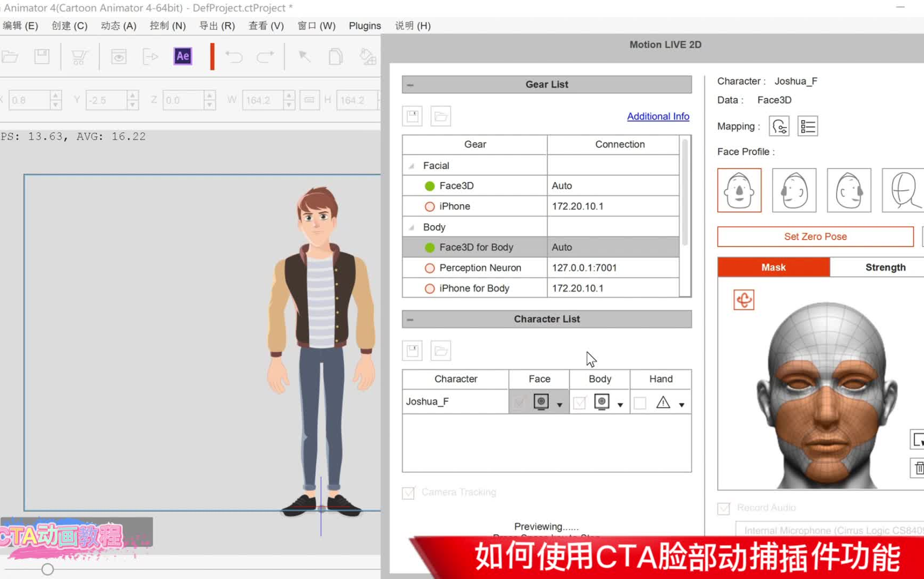Toggle the Face checkbox for Joshua_F
The image size is (924, 579).
519,403
